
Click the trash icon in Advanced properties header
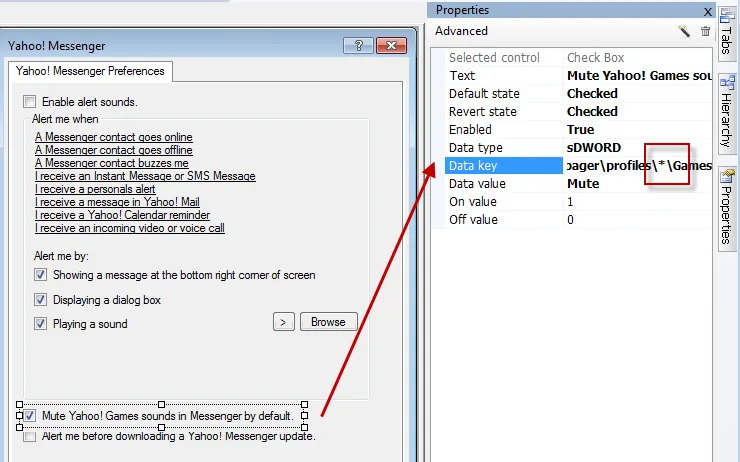click(x=706, y=31)
